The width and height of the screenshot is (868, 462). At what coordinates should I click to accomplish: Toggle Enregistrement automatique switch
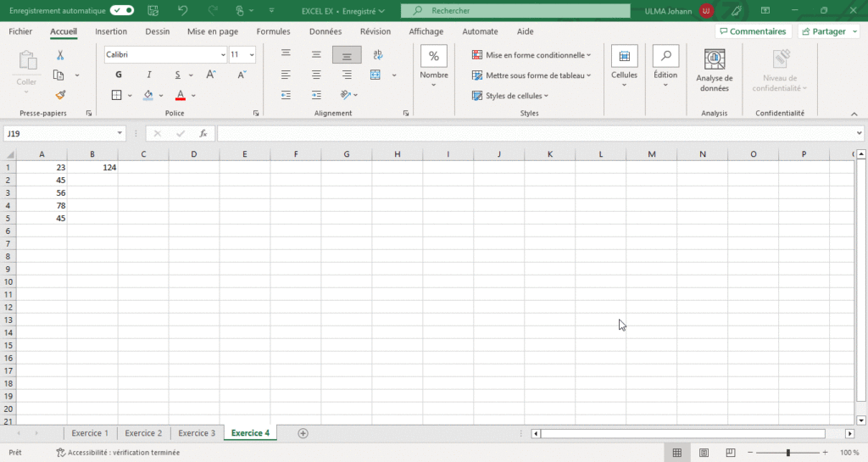click(122, 10)
